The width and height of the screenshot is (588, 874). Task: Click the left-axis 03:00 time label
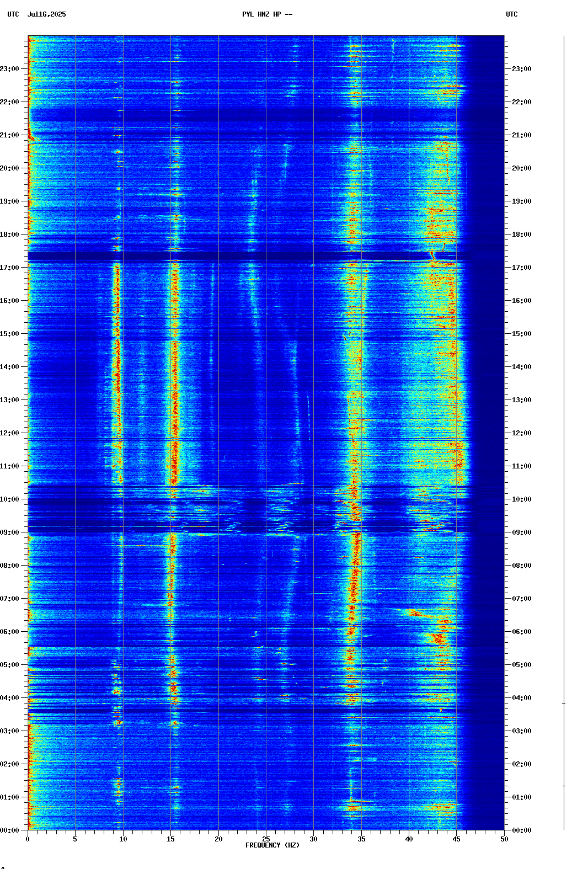[9, 731]
